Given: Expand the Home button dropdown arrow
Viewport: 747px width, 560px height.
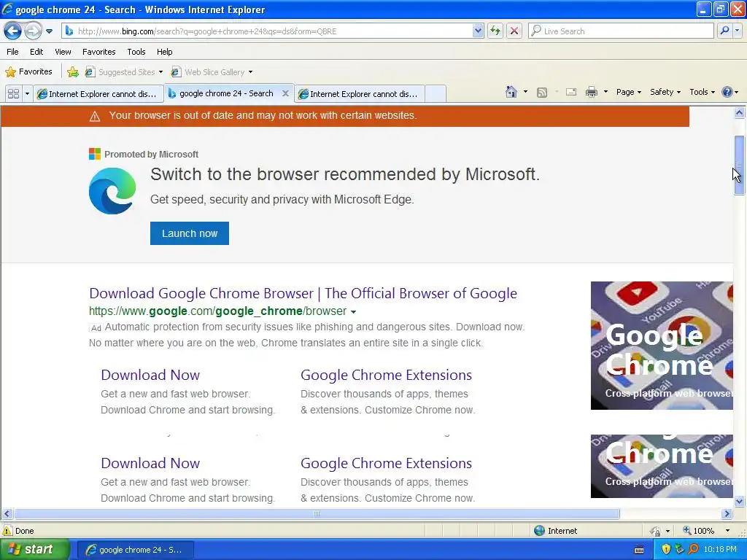Looking at the screenshot, I should [x=525, y=92].
